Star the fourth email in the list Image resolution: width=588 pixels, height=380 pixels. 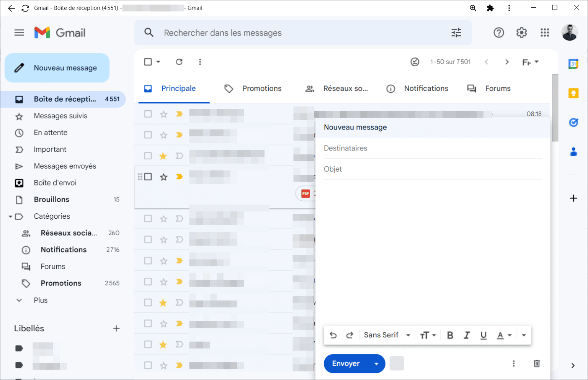point(163,177)
